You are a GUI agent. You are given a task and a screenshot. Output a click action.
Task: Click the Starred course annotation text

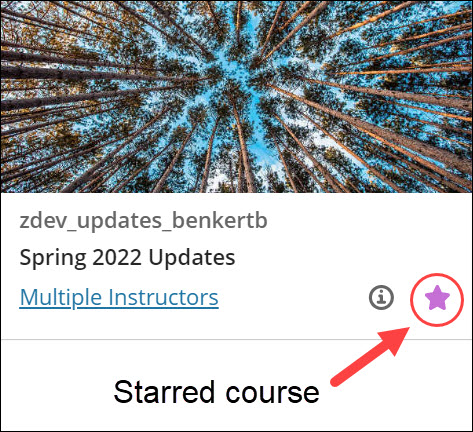[216, 392]
